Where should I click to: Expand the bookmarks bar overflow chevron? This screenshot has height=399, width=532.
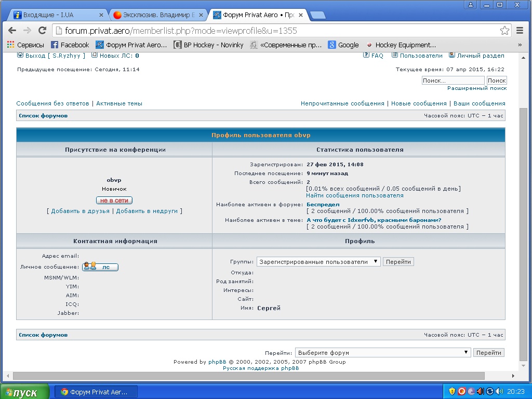tap(520, 45)
